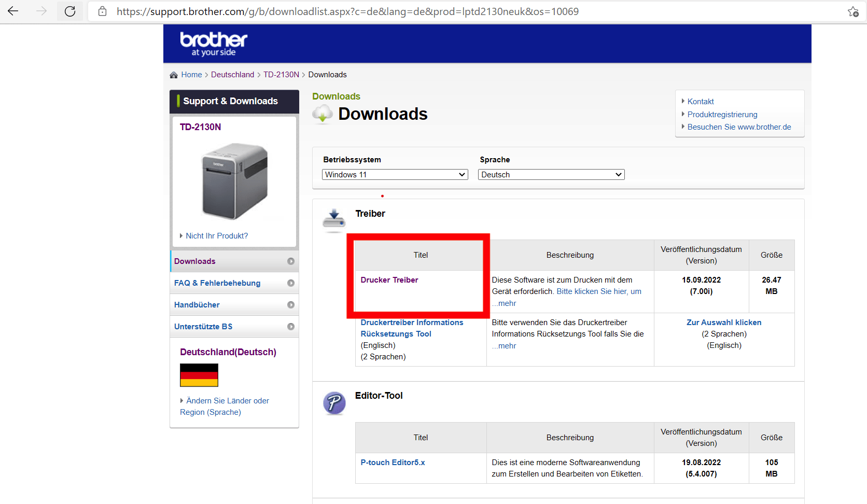Click Nicht Ihr Produkt? link
Screen dimensions: 867x504
point(217,236)
